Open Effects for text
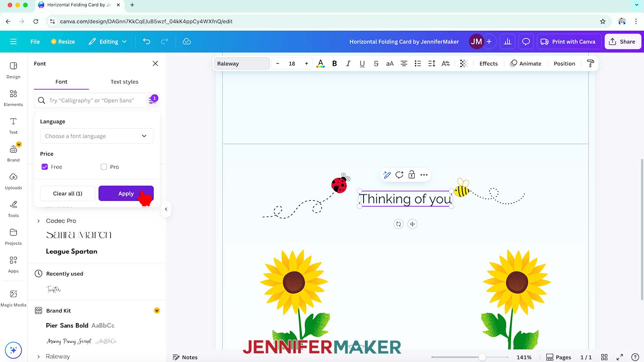The width and height of the screenshot is (644, 362). 489,64
